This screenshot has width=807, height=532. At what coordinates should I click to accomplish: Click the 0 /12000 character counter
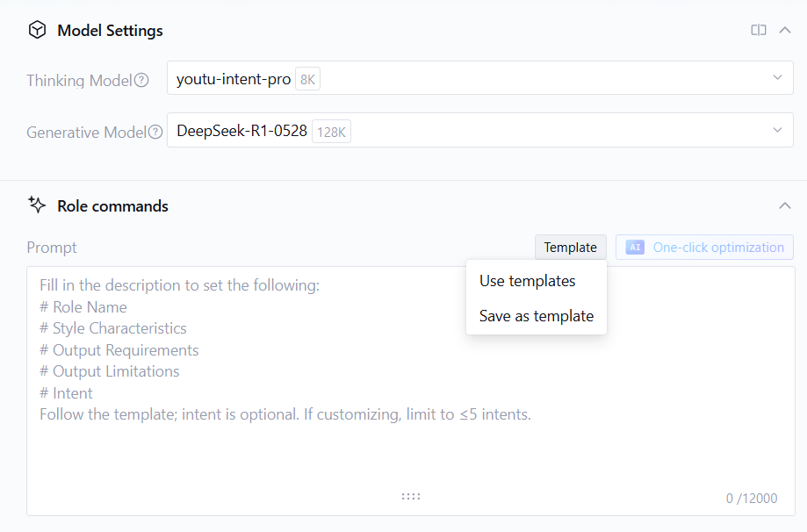pos(751,499)
